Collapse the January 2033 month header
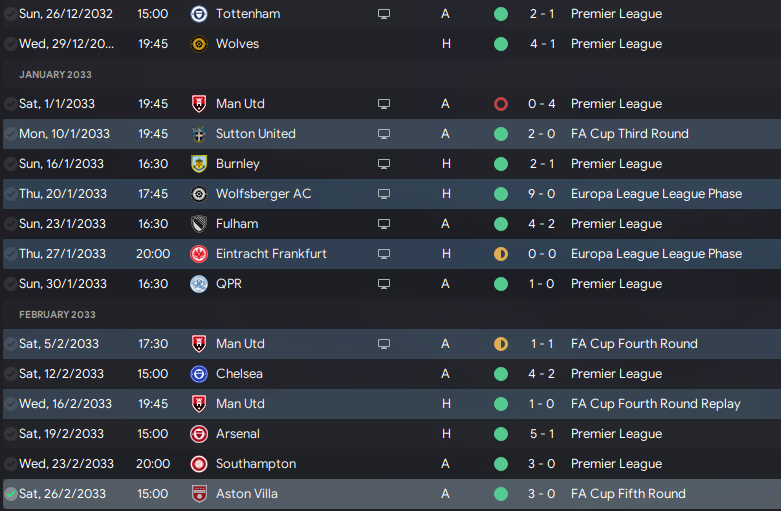Viewport: 781px width, 511px height. click(x=55, y=74)
